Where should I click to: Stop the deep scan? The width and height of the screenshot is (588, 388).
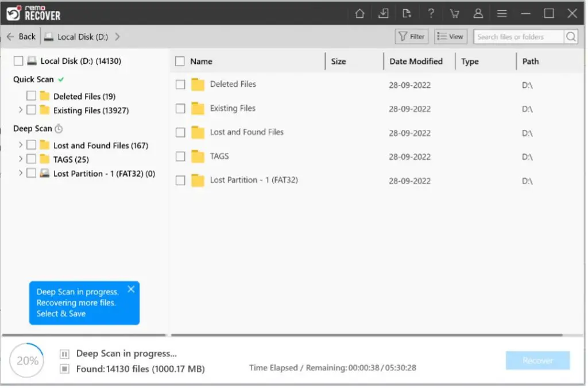[64, 370]
